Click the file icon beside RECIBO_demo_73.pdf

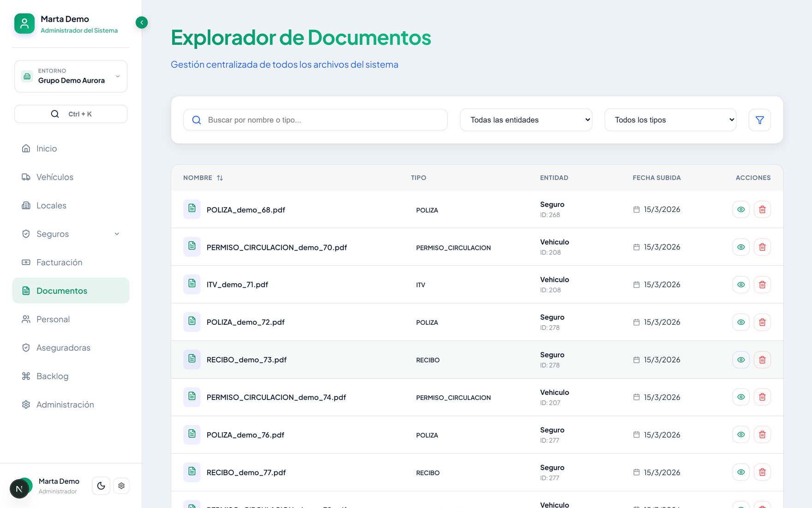point(192,359)
